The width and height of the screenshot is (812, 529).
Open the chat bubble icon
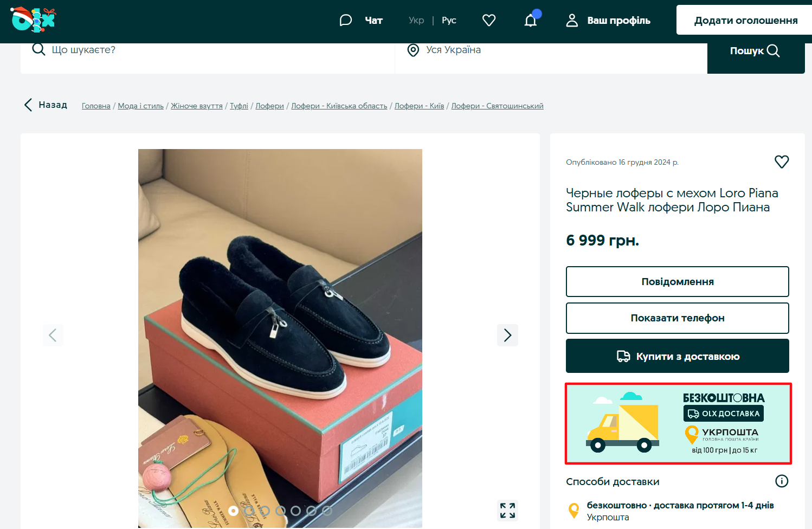pos(346,20)
